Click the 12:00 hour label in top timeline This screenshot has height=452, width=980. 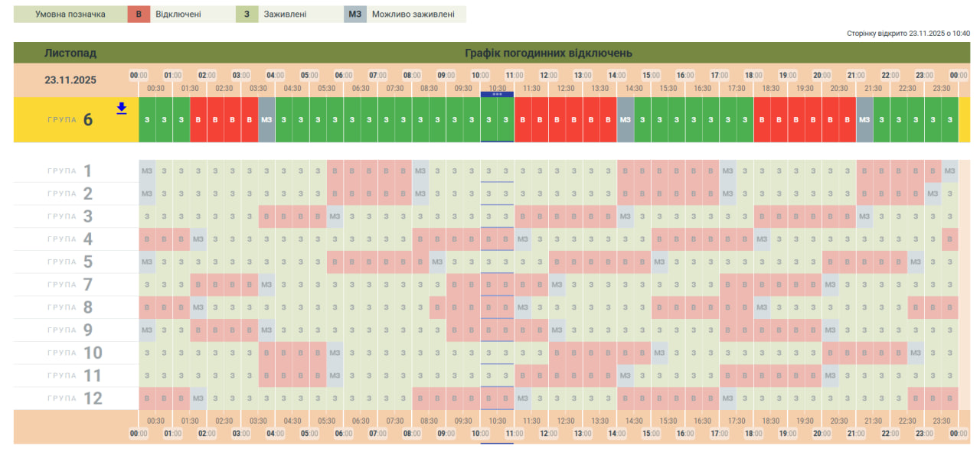click(x=548, y=75)
